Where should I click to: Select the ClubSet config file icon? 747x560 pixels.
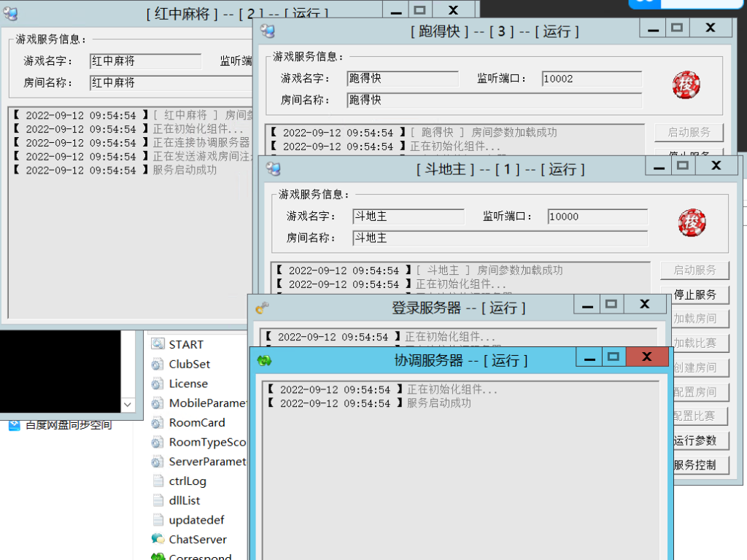[158, 364]
